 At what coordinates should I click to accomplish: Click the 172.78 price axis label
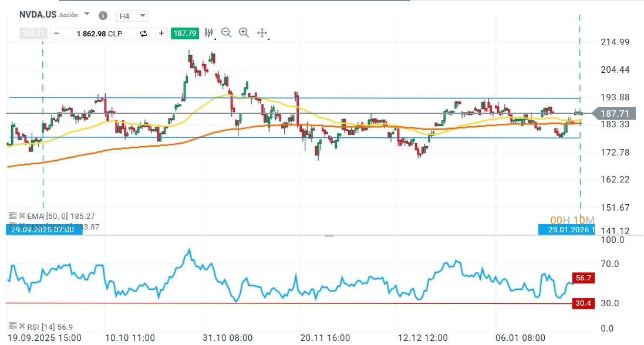615,153
